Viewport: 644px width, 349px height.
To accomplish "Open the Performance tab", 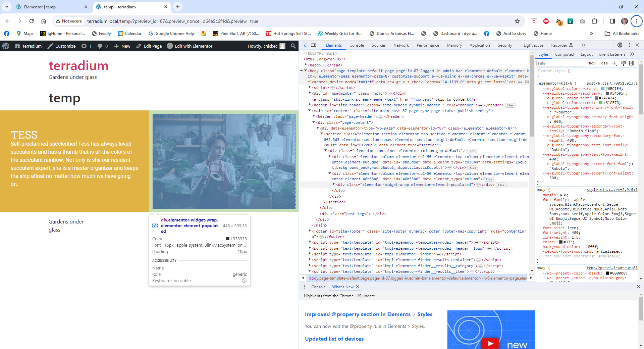I will tap(428, 45).
